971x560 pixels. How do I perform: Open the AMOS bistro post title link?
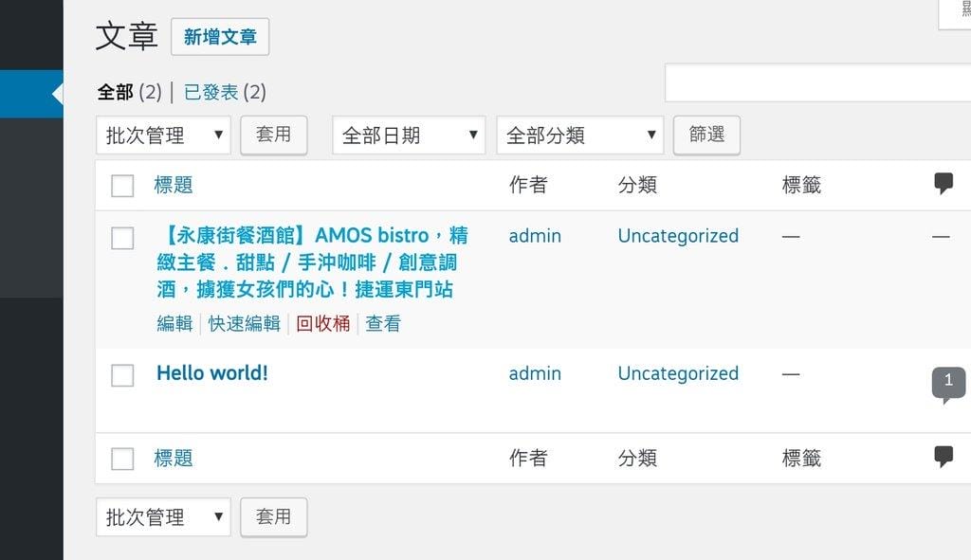coord(312,262)
